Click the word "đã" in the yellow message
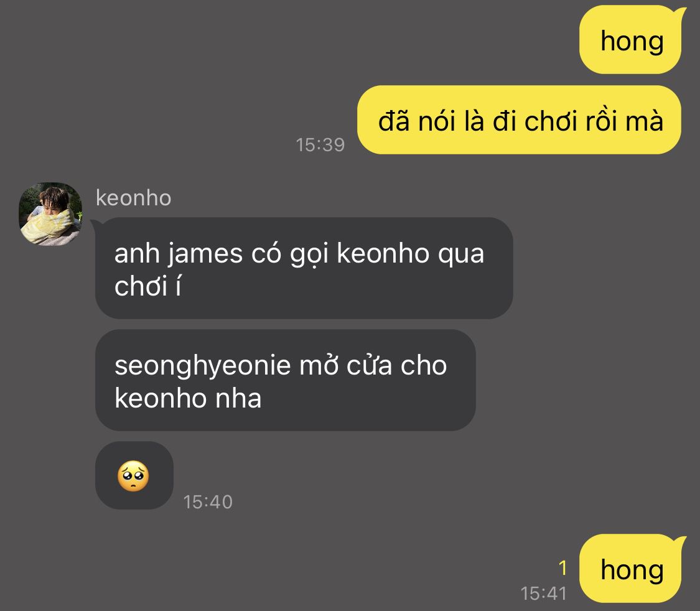This screenshot has width=700, height=611. pos(394,121)
